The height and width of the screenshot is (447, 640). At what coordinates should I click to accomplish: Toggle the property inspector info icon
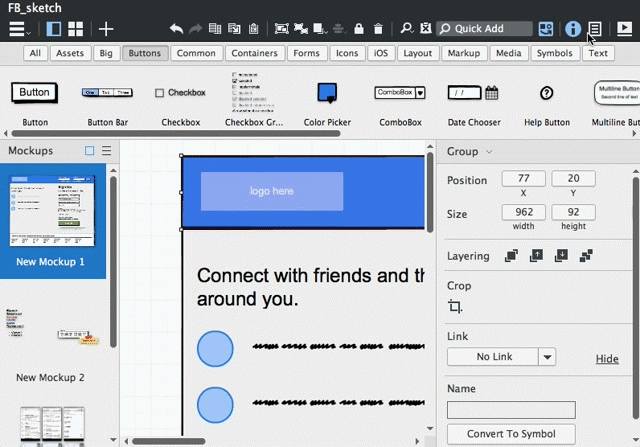pyautogui.click(x=573, y=29)
